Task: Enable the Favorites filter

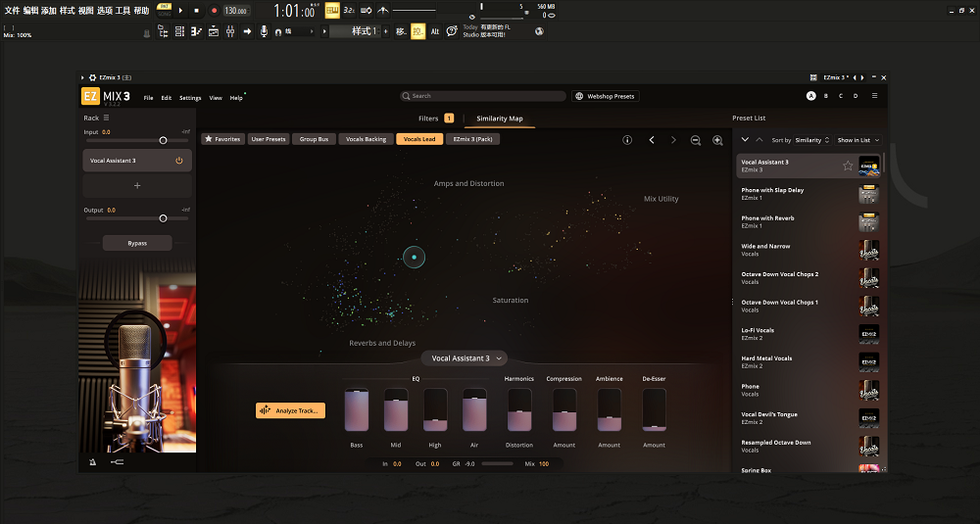Action: coord(222,139)
